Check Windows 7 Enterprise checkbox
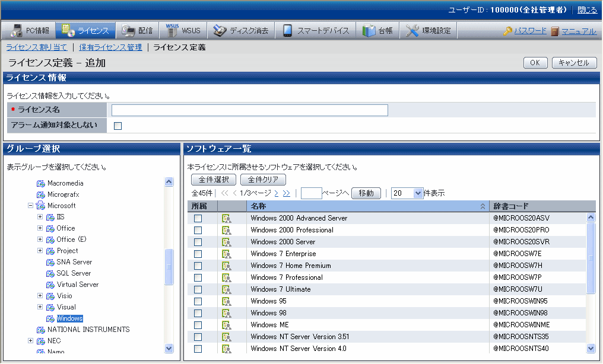 coord(198,254)
